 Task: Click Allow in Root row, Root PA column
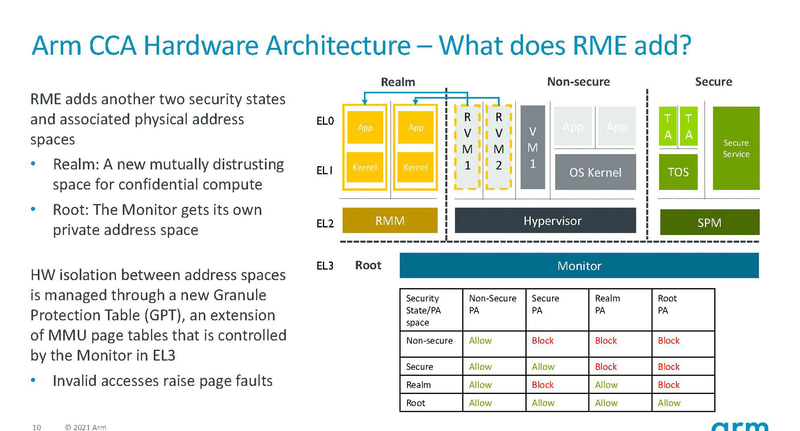[x=669, y=402]
